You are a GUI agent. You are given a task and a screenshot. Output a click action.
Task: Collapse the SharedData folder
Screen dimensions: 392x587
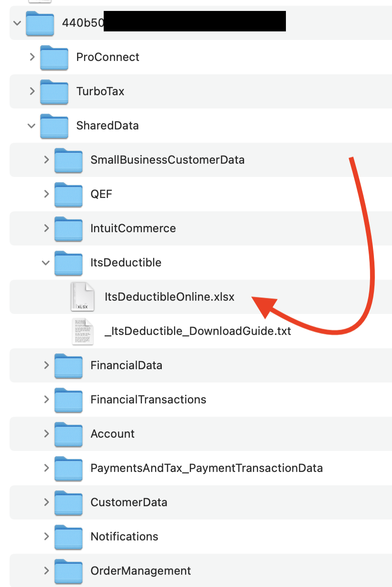coord(31,126)
